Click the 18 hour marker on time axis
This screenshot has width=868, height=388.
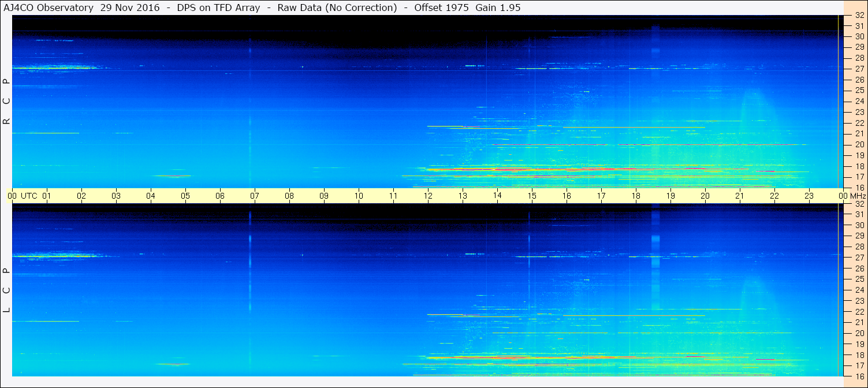click(636, 196)
